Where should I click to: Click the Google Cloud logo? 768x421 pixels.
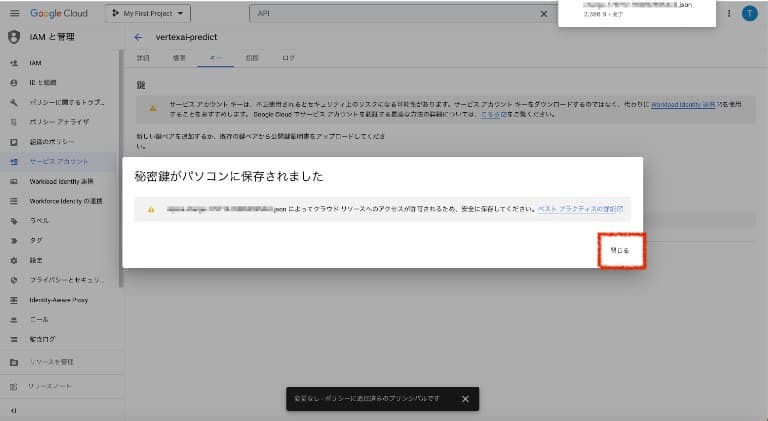[59, 13]
